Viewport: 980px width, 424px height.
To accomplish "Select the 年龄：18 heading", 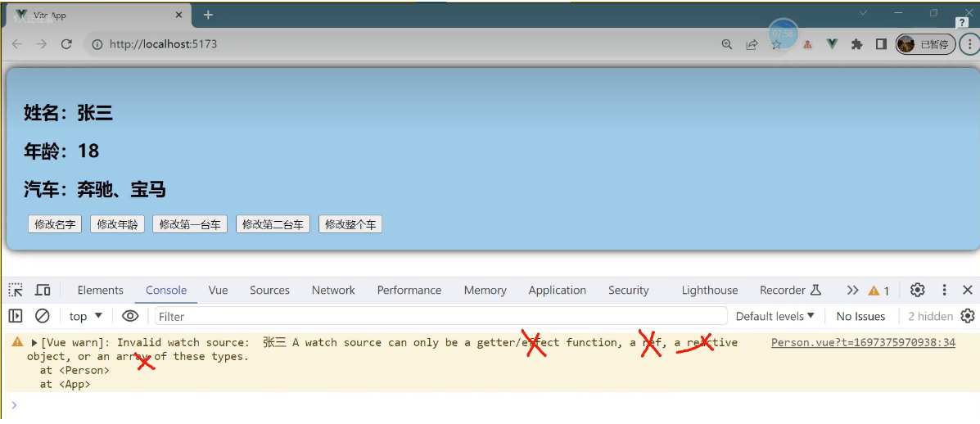I will pos(61,151).
